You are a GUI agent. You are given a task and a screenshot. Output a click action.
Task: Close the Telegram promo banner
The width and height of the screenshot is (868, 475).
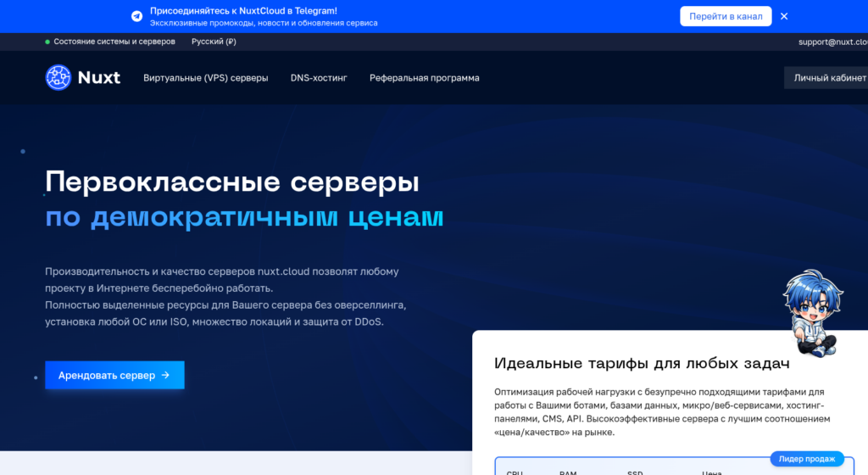pos(784,16)
